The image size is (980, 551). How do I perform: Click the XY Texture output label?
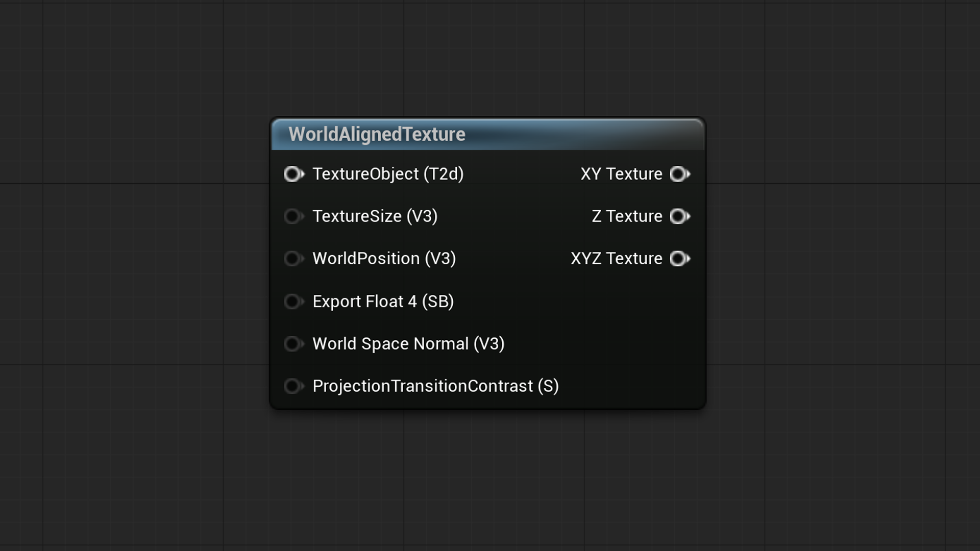click(621, 174)
